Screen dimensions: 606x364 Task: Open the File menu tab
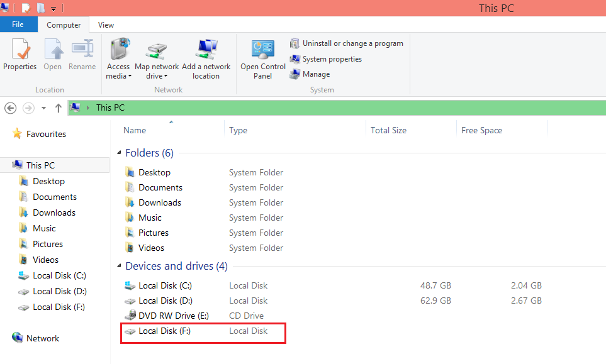point(18,25)
